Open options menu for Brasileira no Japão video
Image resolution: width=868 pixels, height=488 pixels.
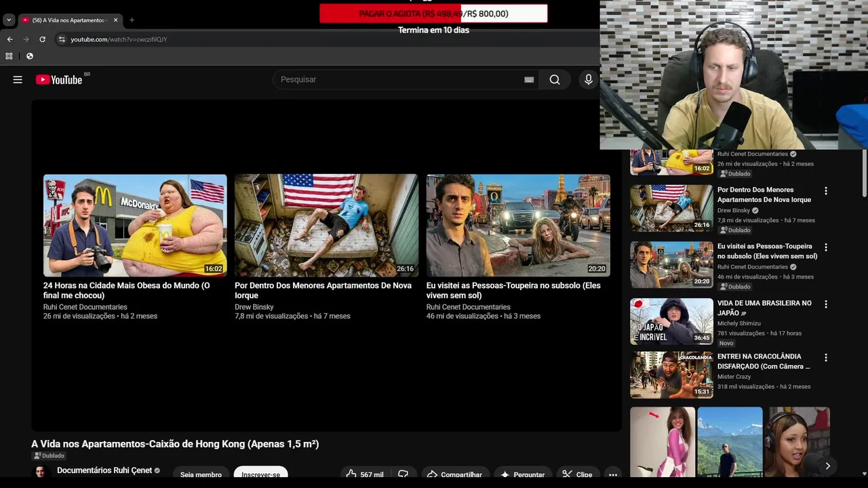click(x=825, y=304)
